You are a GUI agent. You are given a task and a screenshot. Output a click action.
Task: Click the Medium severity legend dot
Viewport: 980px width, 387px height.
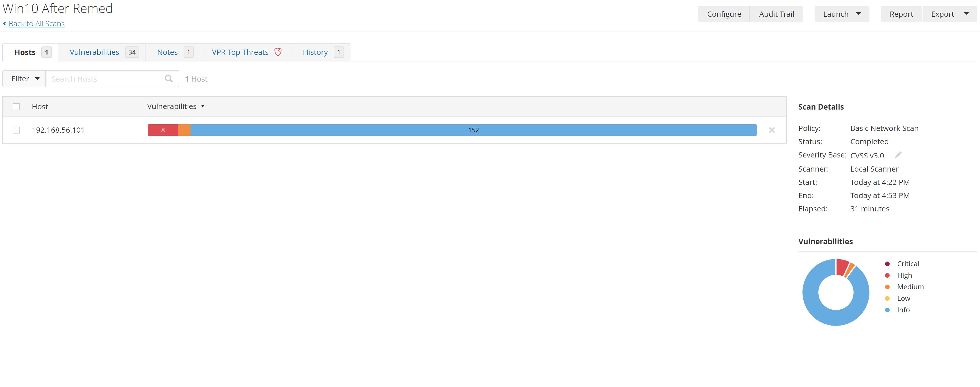887,287
